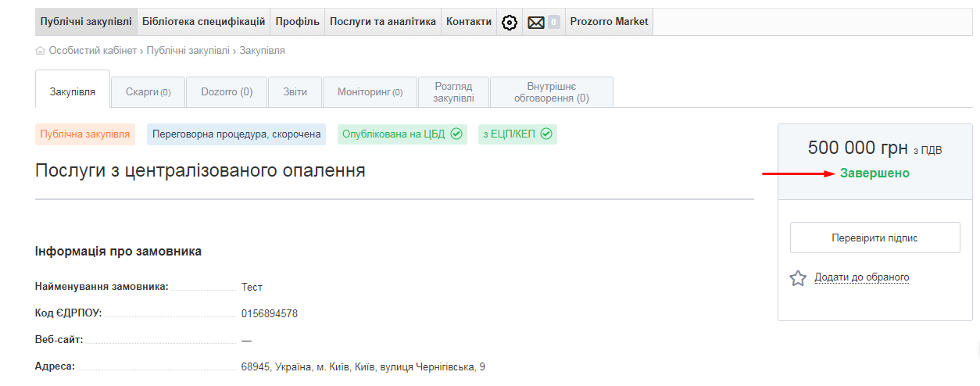The width and height of the screenshot is (980, 386).
Task: Click the home icon in breadcrumbs
Action: 41,51
